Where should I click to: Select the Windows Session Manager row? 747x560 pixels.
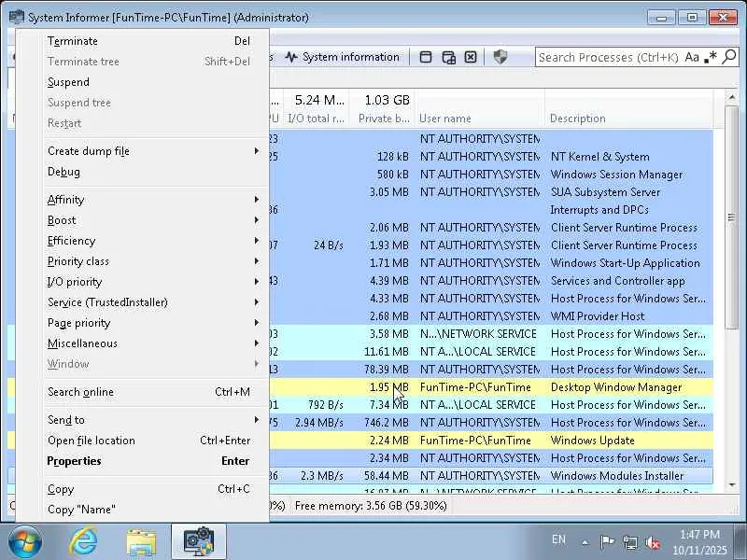point(491,175)
